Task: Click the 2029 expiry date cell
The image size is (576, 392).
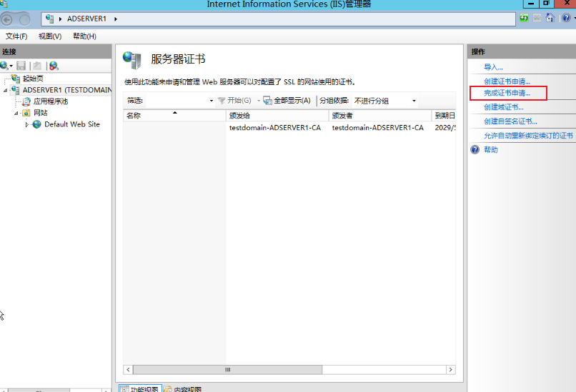Action: point(445,128)
